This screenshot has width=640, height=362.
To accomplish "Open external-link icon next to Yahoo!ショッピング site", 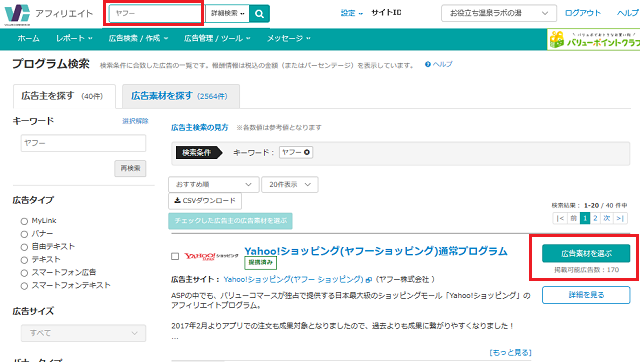I will (369, 280).
